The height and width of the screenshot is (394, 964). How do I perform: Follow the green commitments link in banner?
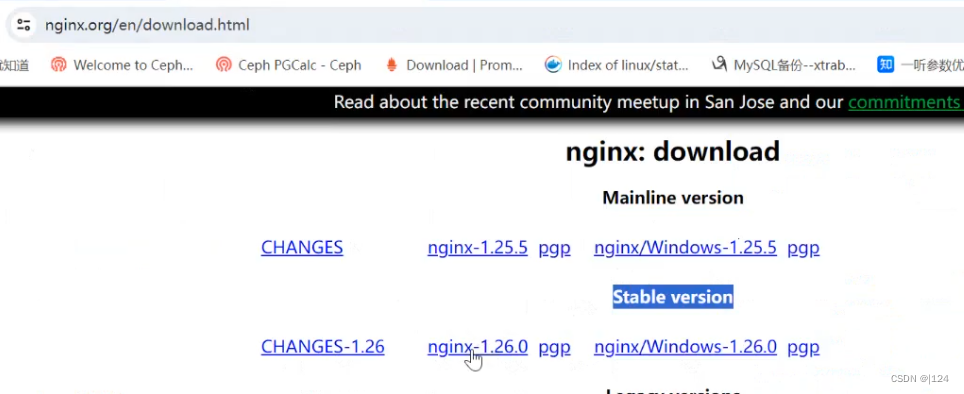(905, 102)
